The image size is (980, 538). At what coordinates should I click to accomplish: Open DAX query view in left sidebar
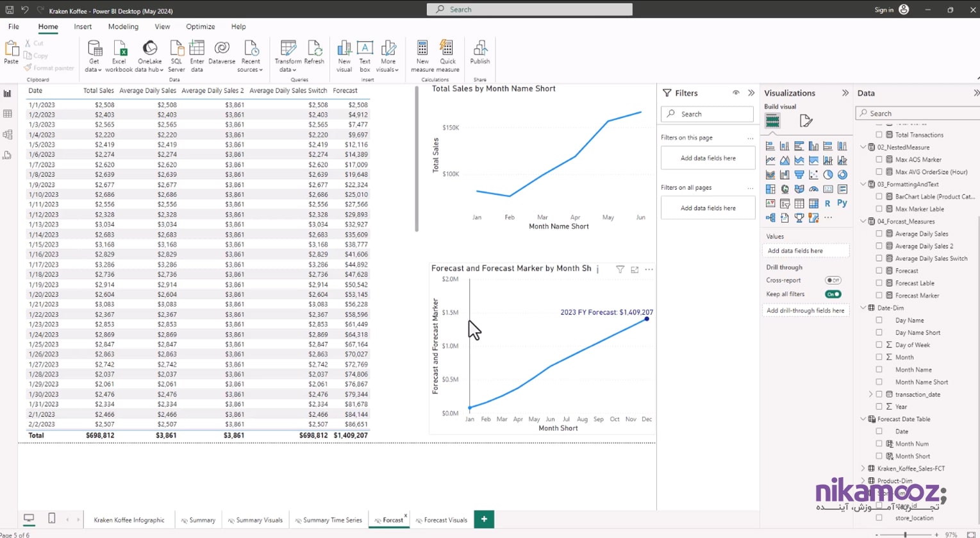pos(8,155)
